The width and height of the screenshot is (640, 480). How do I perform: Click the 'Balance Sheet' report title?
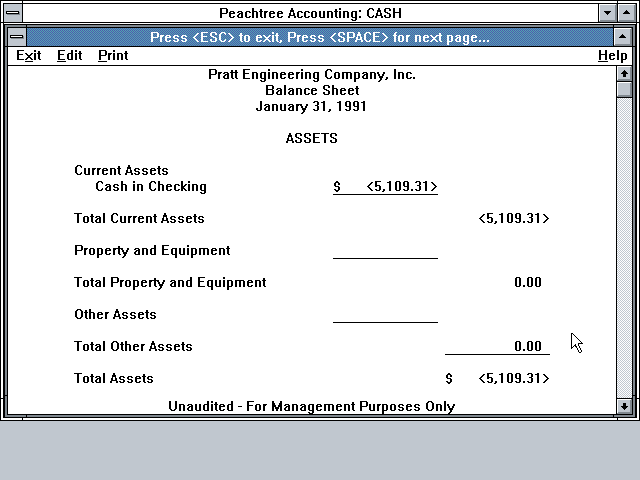coord(312,90)
